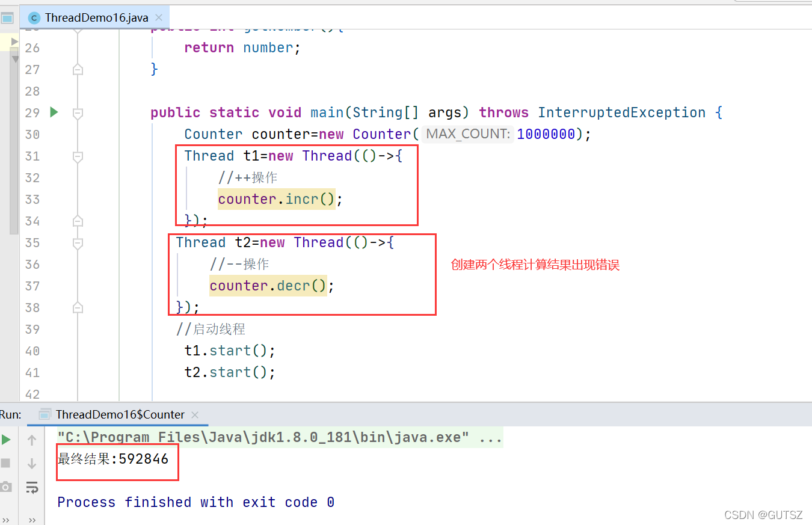
Task: Click the 'throws' keyword on line 29
Action: (504, 112)
